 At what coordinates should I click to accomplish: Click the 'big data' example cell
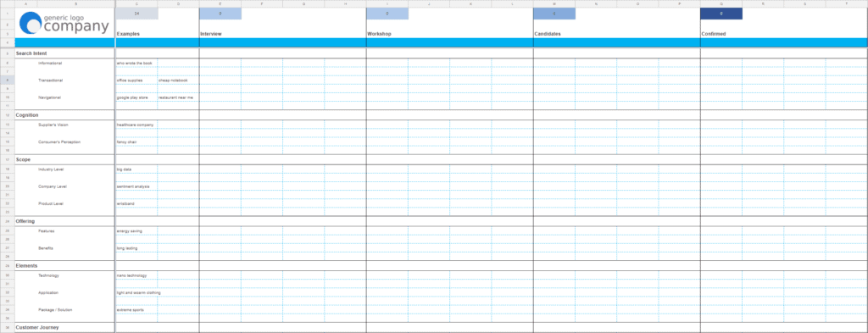point(136,169)
